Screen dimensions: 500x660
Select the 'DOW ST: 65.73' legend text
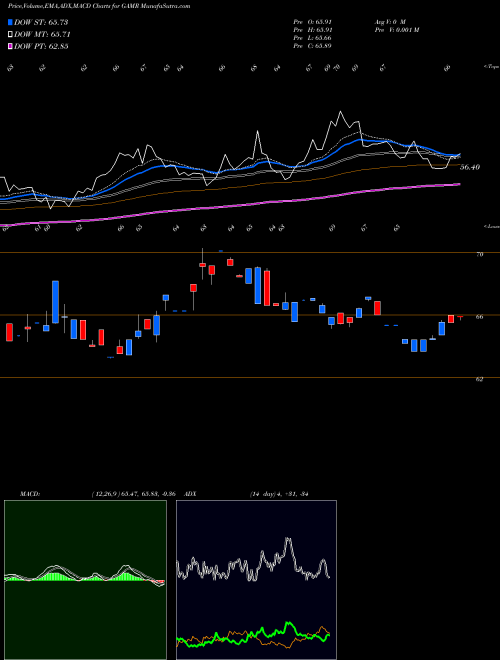coord(41,22)
